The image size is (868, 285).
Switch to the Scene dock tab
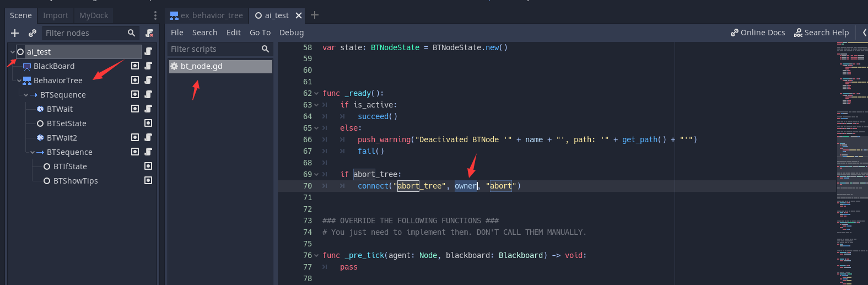(x=21, y=15)
